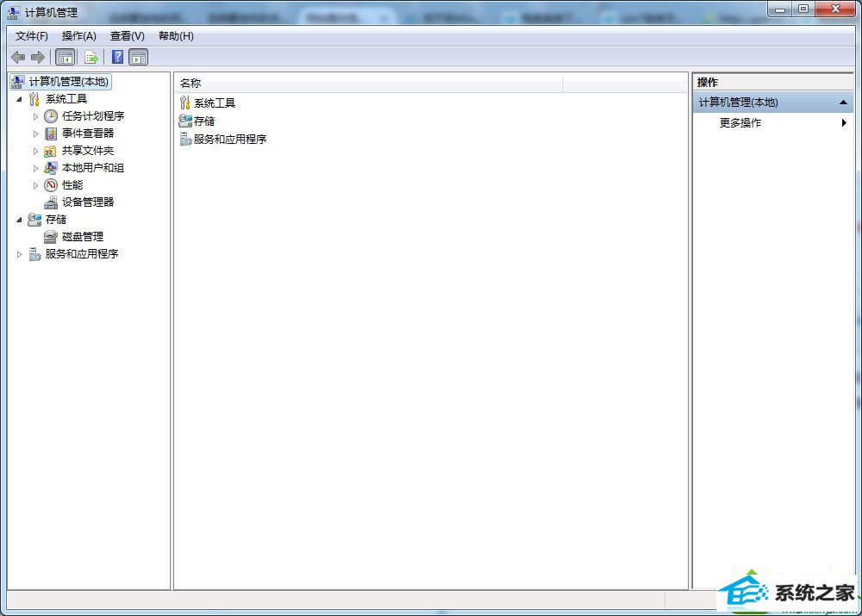The width and height of the screenshot is (862, 616).
Task: Expand the 本地用户和组 tree node
Action: 35,168
